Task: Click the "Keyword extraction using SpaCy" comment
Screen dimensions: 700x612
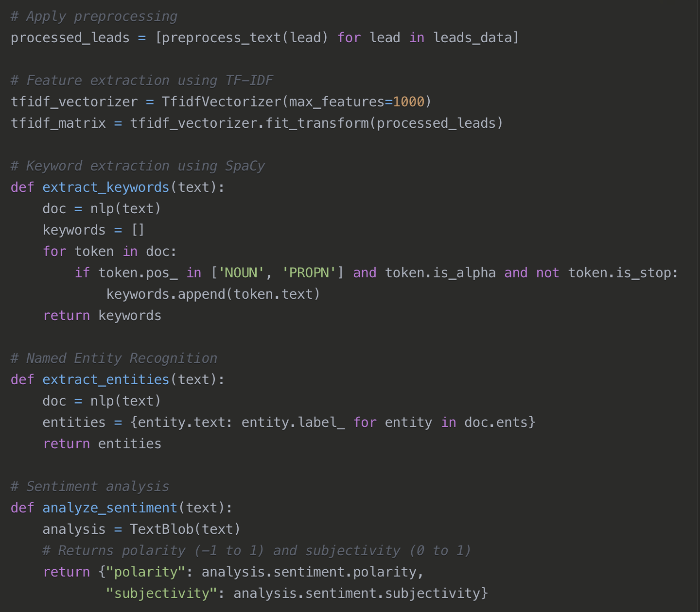Action: click(x=138, y=166)
